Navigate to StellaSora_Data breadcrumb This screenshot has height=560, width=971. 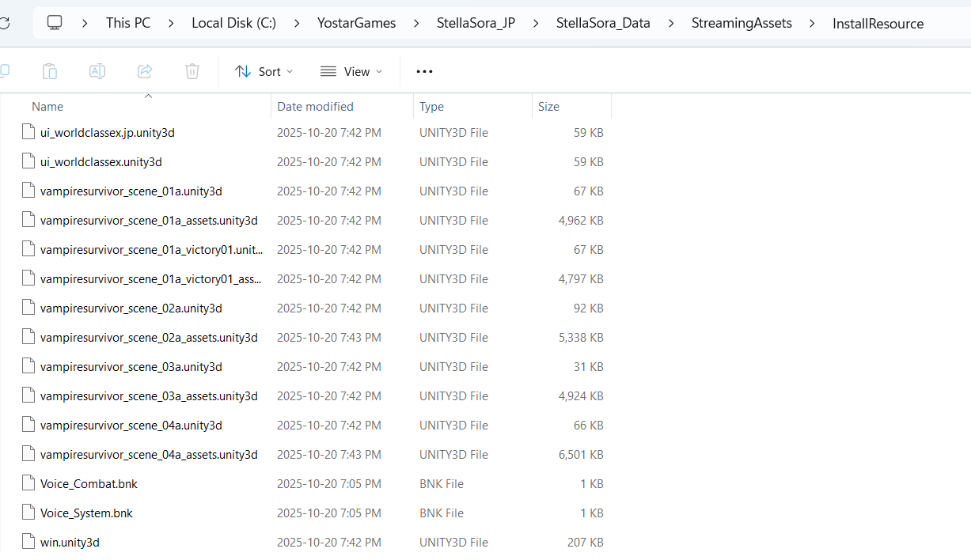click(603, 23)
